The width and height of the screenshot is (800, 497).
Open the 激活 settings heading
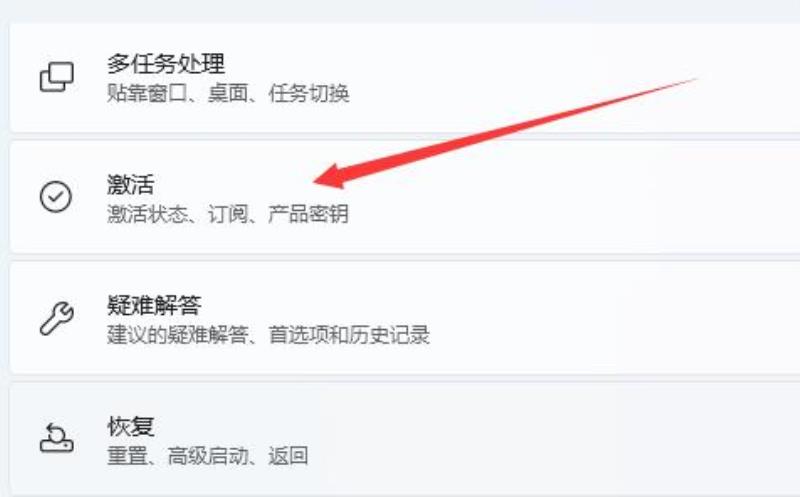[x=131, y=184]
